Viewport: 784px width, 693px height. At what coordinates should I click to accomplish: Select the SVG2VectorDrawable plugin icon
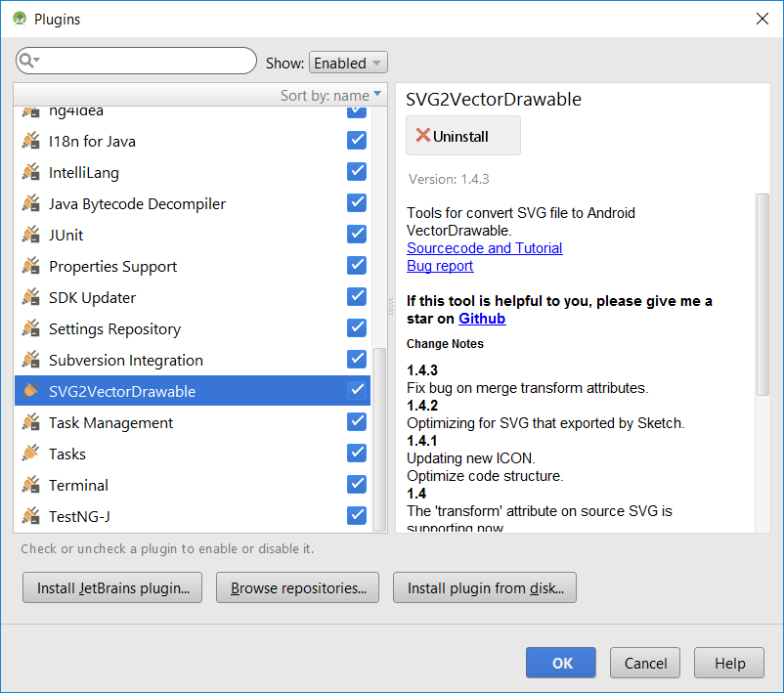(x=32, y=390)
